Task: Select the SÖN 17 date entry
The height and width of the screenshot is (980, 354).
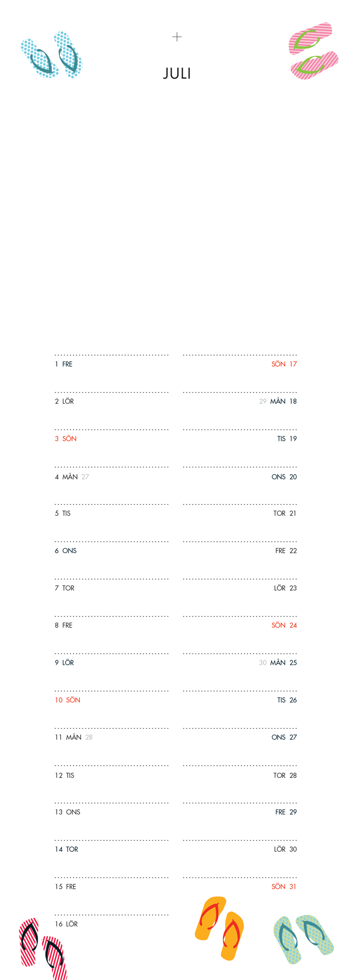Action: (x=284, y=364)
